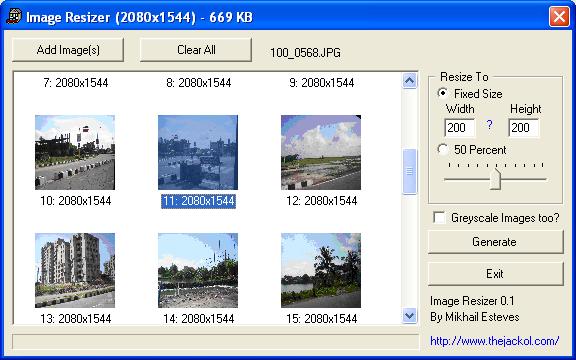Click the selected label "11: 2080x1544"
This screenshot has width=576, height=360.
tap(198, 201)
